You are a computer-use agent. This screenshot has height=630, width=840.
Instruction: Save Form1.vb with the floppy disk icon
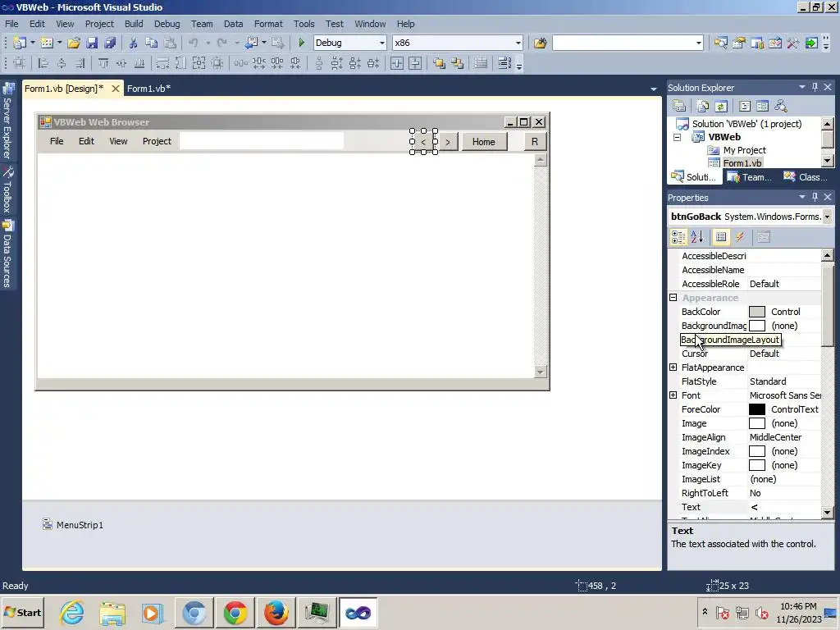click(x=92, y=43)
